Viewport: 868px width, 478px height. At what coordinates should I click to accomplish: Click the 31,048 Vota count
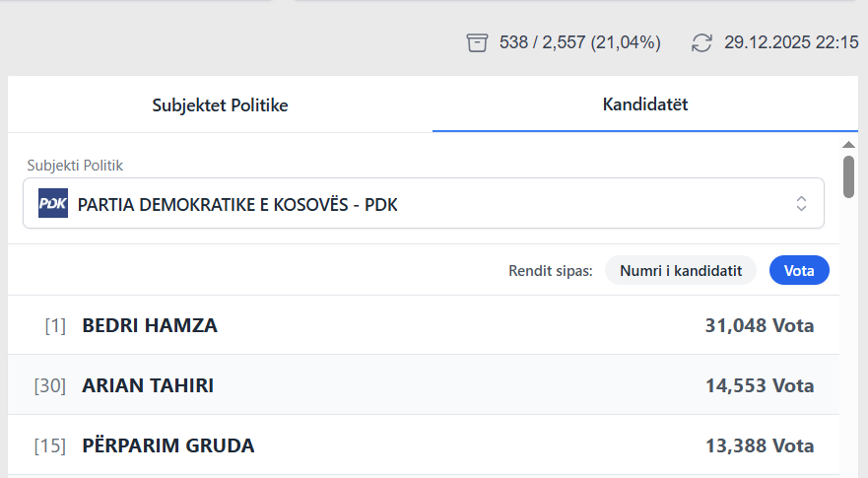pos(759,325)
